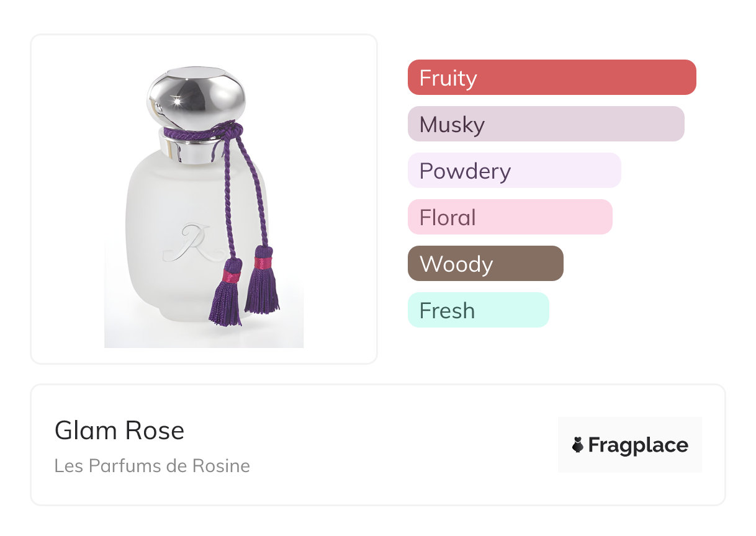Choose the Powdery accord bar
Viewport: 756px width, 536px height.
tap(514, 171)
